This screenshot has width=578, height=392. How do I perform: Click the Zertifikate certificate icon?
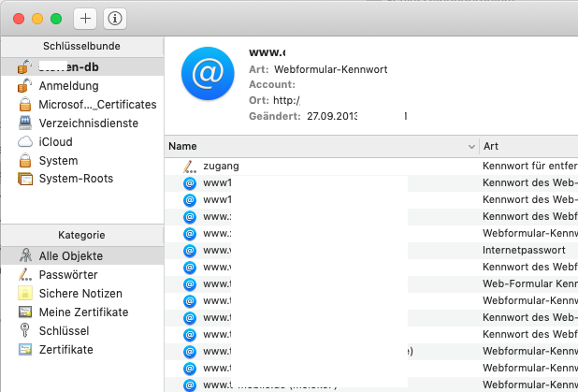tap(25, 350)
